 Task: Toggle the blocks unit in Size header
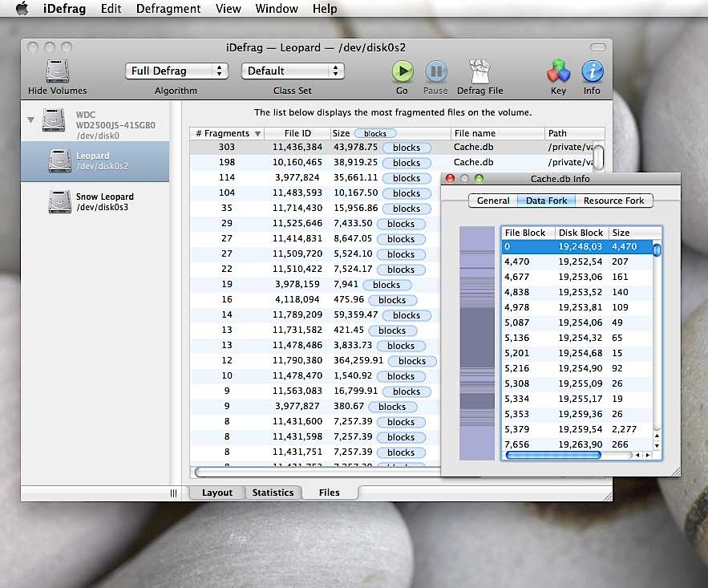[x=374, y=133]
